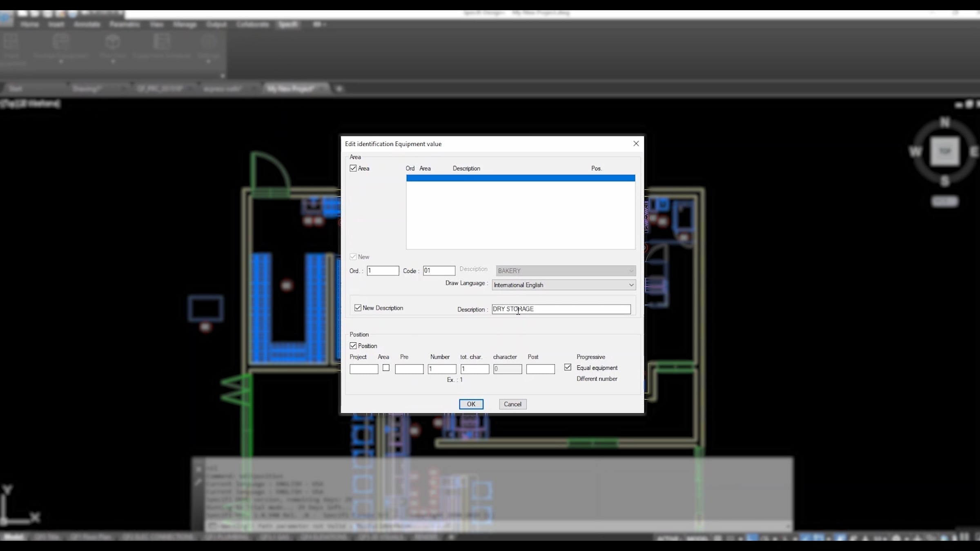Expand the BAKERY description combo box

(x=631, y=271)
